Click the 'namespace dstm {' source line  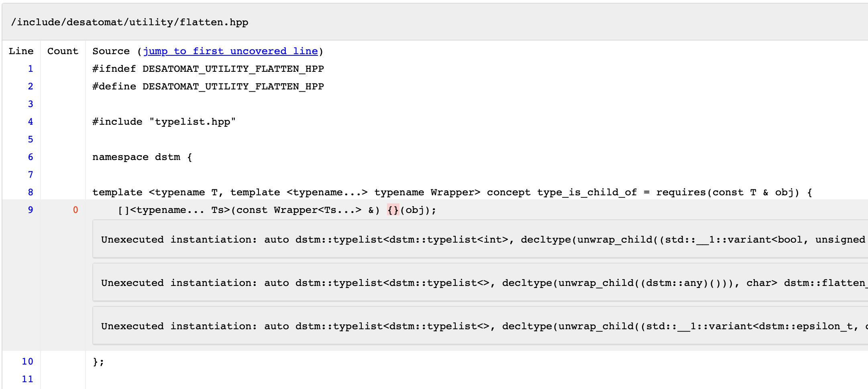(142, 157)
